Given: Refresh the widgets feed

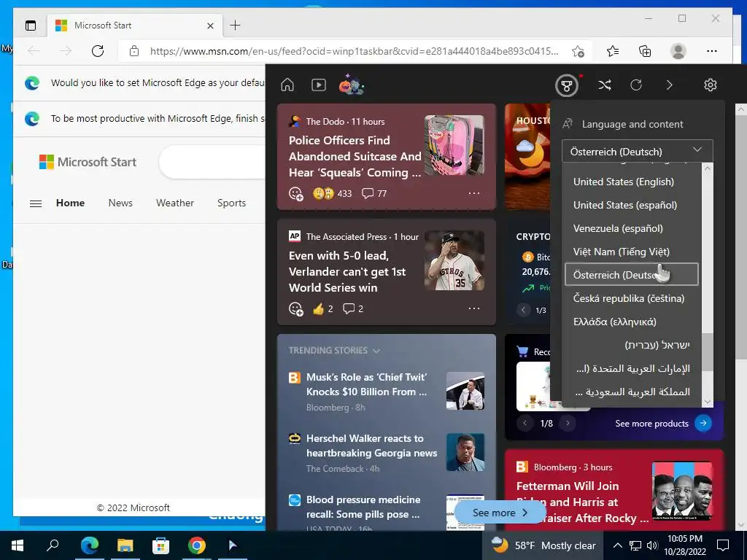Looking at the screenshot, I should click(636, 85).
